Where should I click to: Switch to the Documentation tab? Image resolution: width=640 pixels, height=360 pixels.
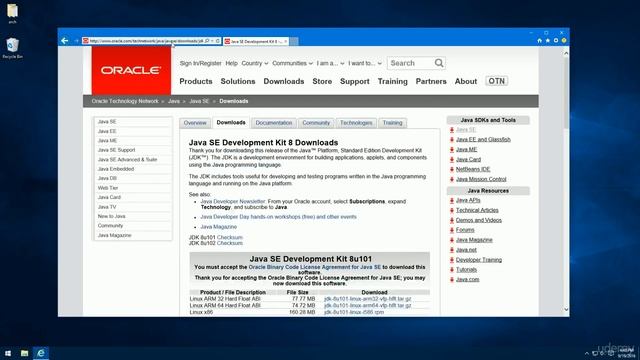[x=274, y=123]
